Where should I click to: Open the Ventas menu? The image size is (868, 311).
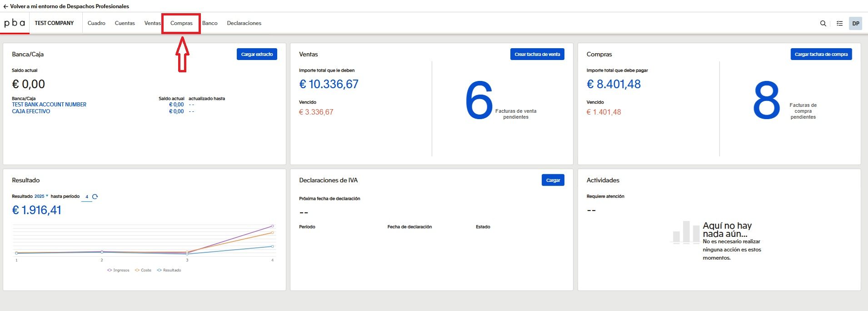(152, 23)
